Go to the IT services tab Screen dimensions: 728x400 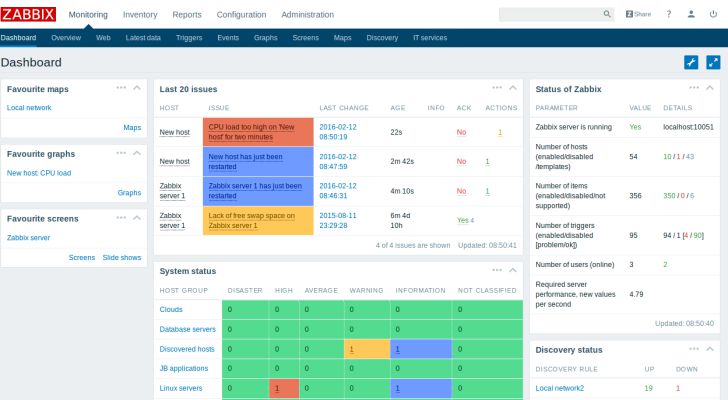pos(430,38)
